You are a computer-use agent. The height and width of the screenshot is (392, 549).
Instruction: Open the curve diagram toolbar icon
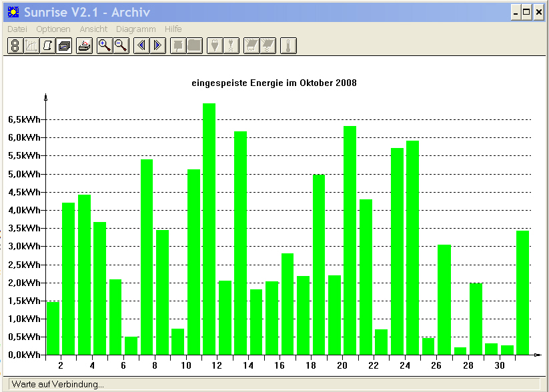[31, 46]
